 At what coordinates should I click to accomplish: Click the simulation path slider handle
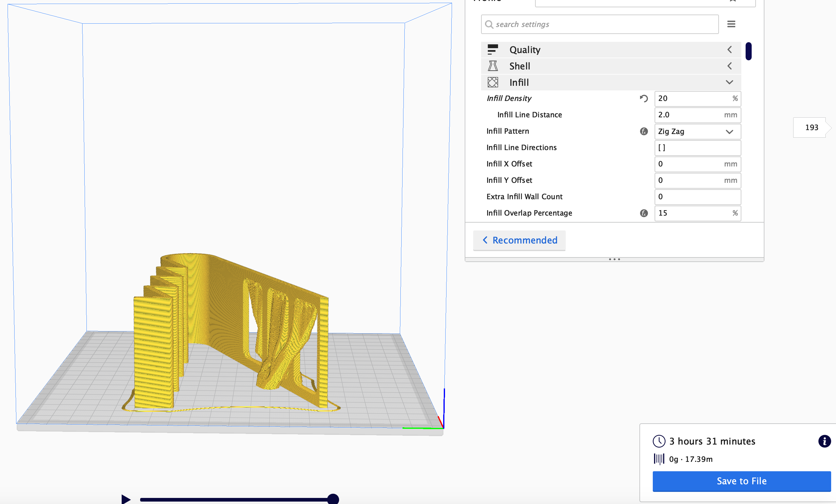(333, 499)
